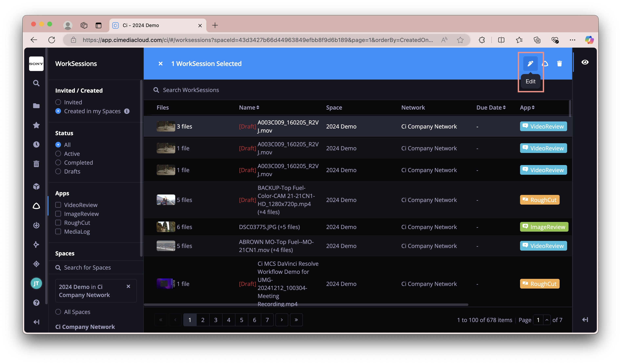
Task: Go to page 3
Action: 215,320
